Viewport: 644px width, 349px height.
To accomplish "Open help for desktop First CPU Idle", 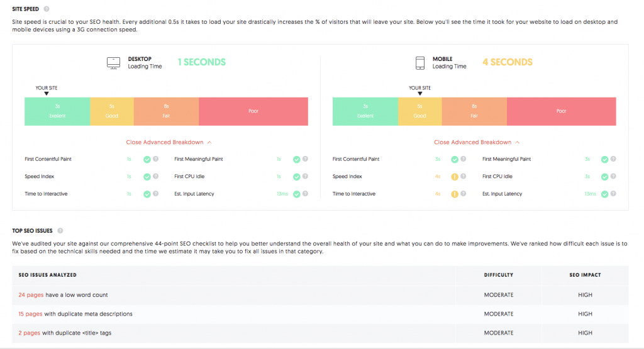I will point(305,176).
